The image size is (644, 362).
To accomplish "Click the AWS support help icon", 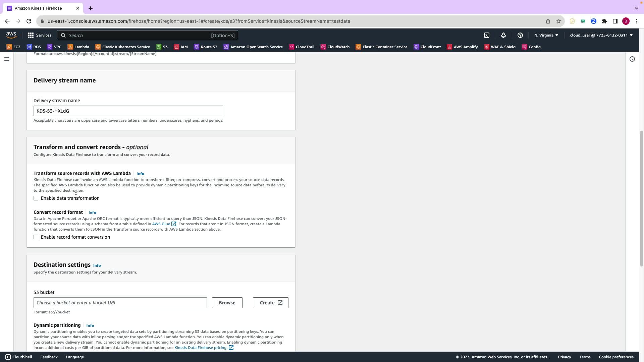I will (520, 35).
